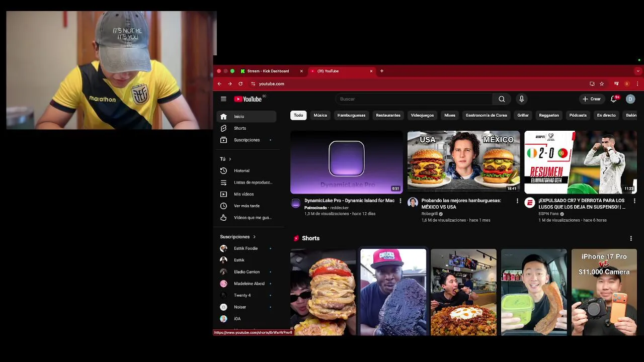Select the Videojuegos filter chip
This screenshot has height=362, width=644.
pyautogui.click(x=422, y=115)
